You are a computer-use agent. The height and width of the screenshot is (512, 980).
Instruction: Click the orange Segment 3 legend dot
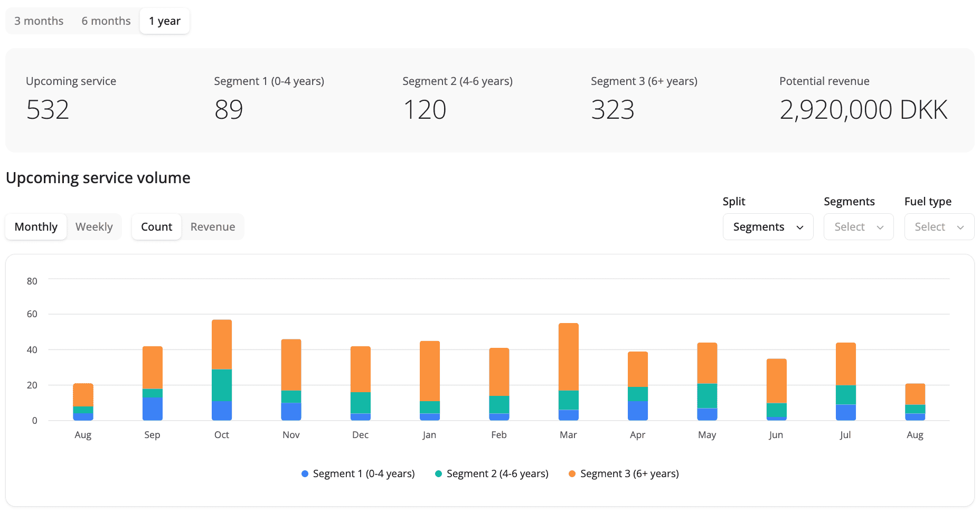click(572, 474)
